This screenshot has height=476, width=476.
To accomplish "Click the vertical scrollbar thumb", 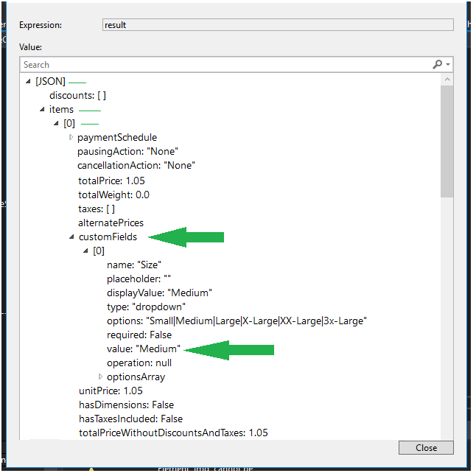I will (447, 141).
